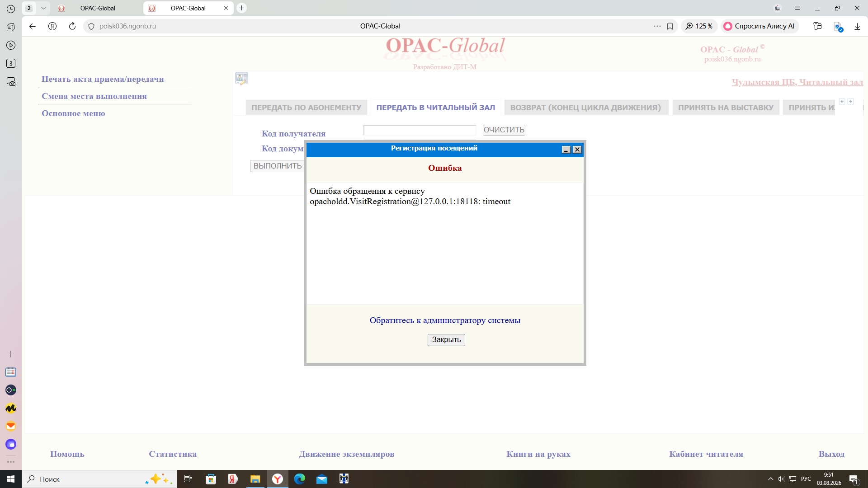Show site protection info shield icon
868x488 pixels.
click(91, 26)
